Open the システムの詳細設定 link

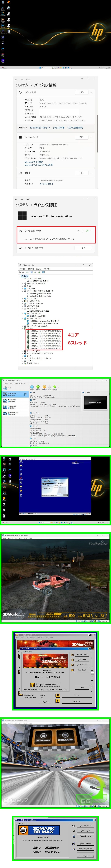pos(75,128)
